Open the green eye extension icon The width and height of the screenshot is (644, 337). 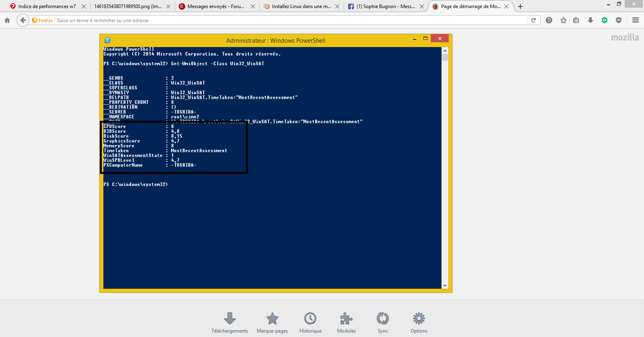point(604,20)
